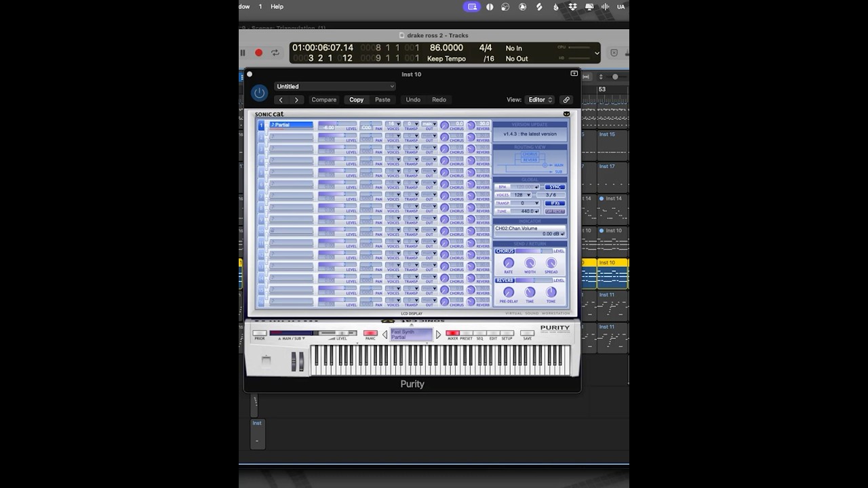Open the View Editor dropdown
This screenshot has width=868, height=488.
point(540,100)
